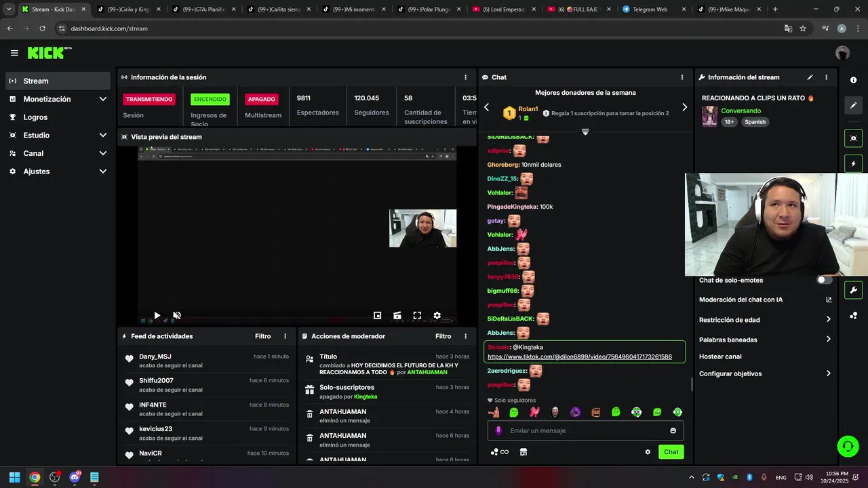Click the chat panel scrollbar
868x488 pixels.
(x=692, y=384)
